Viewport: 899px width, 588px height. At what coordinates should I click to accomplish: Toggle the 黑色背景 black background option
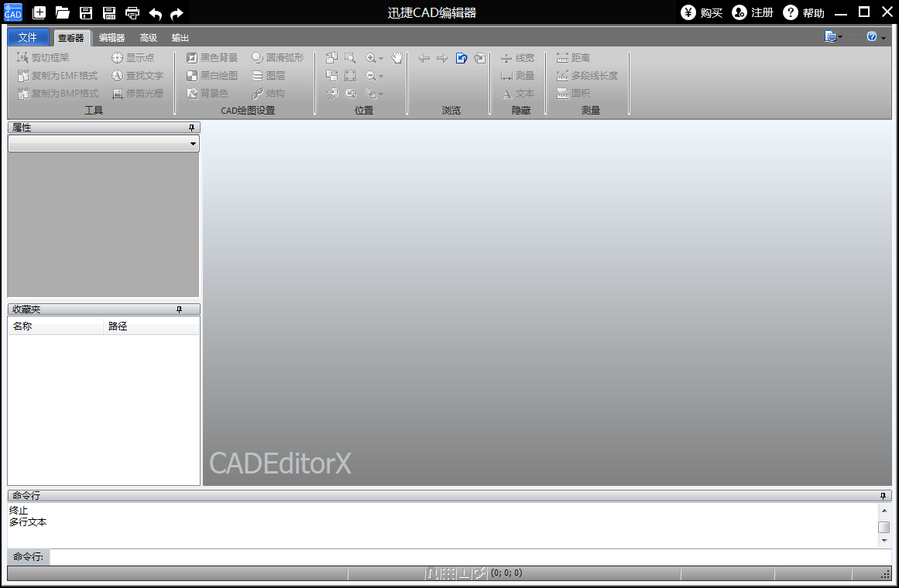pyautogui.click(x=212, y=58)
